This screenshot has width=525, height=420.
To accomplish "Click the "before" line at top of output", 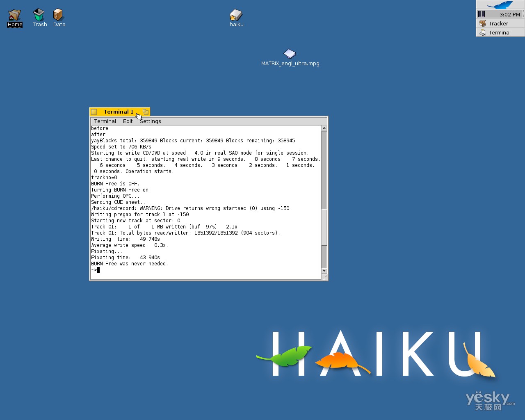I will pos(100,128).
